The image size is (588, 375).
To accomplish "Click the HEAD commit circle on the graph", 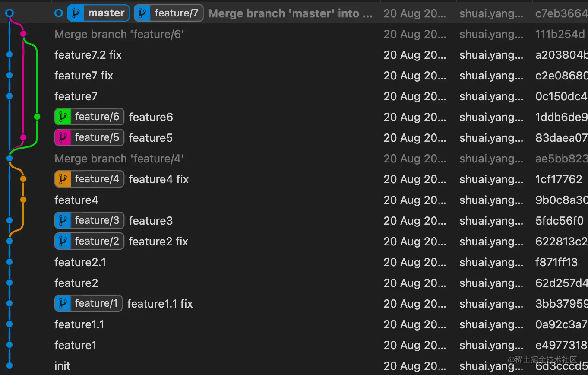I will pyautogui.click(x=9, y=13).
